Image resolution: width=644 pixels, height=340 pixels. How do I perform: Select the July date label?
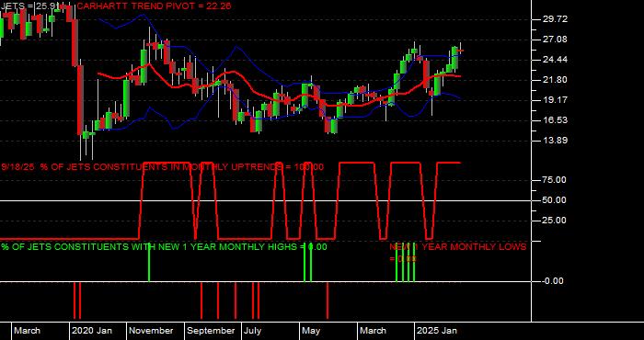(252, 331)
